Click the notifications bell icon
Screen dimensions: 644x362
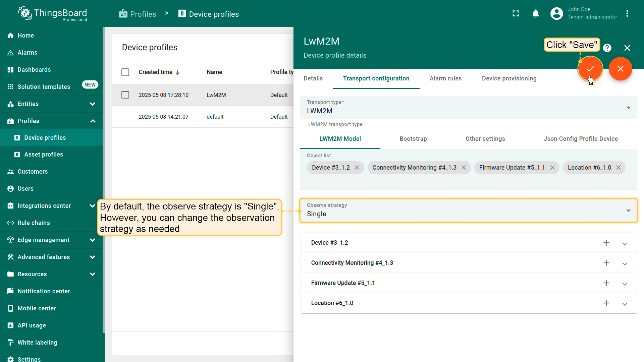tap(536, 14)
